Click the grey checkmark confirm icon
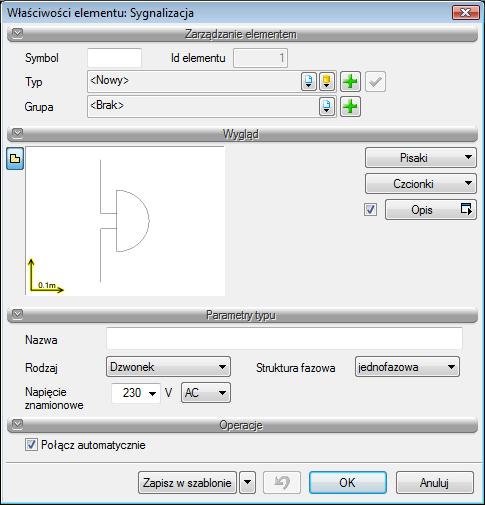 coord(375,81)
